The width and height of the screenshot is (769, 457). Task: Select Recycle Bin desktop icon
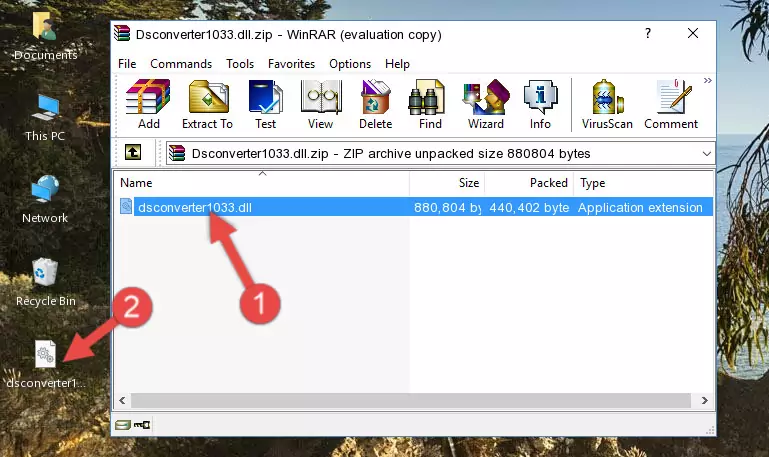pyautogui.click(x=46, y=282)
